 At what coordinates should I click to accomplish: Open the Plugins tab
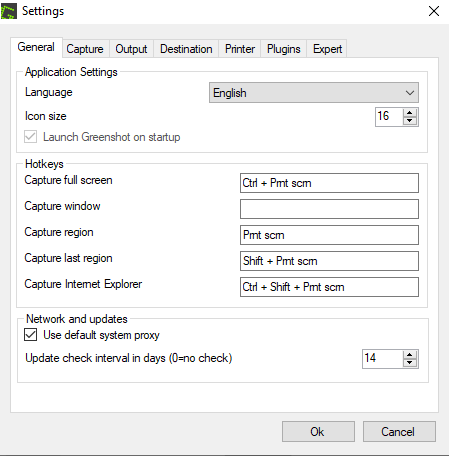[284, 49]
